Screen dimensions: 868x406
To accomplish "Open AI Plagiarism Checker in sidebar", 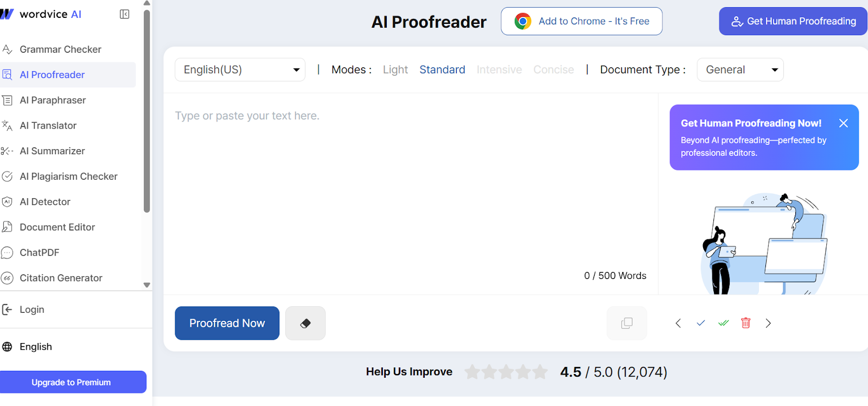I will tap(68, 176).
